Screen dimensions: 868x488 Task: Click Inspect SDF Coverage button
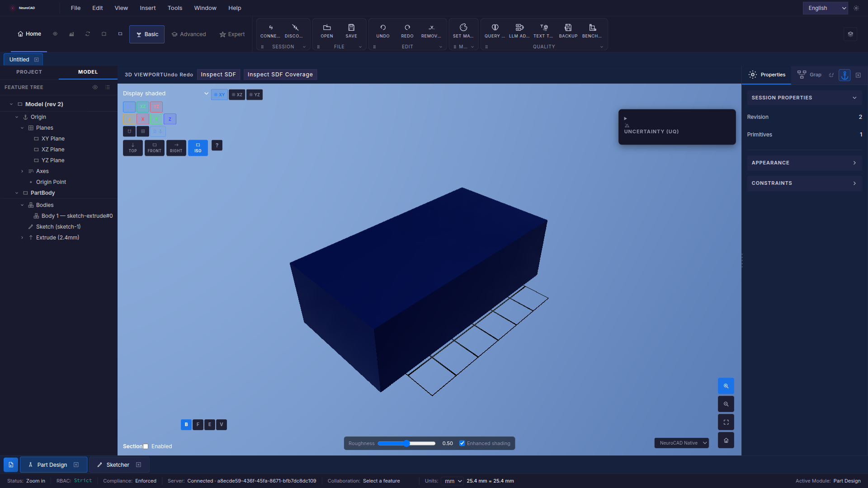(280, 75)
